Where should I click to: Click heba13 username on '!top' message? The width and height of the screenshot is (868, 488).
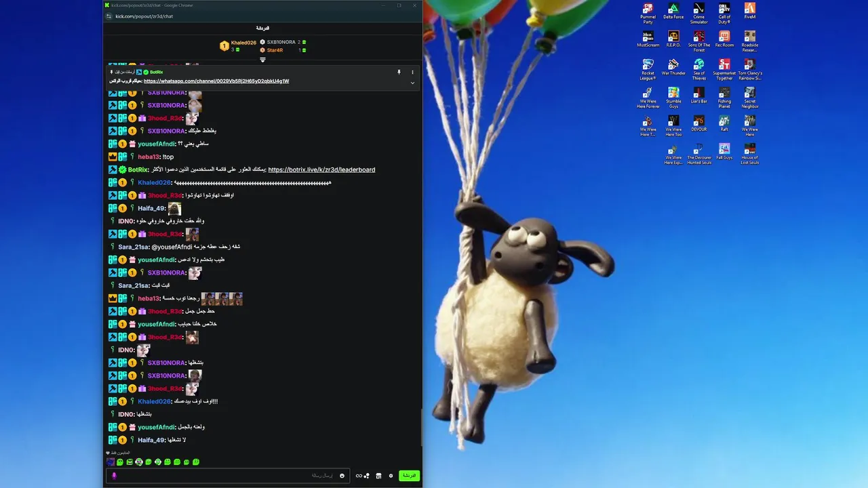tap(149, 157)
